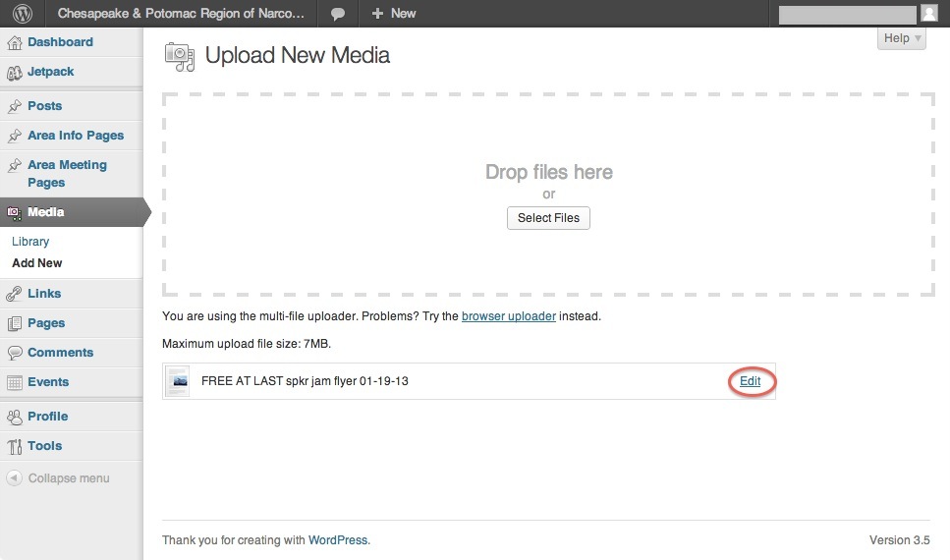Click the plus icon next to New

377,14
